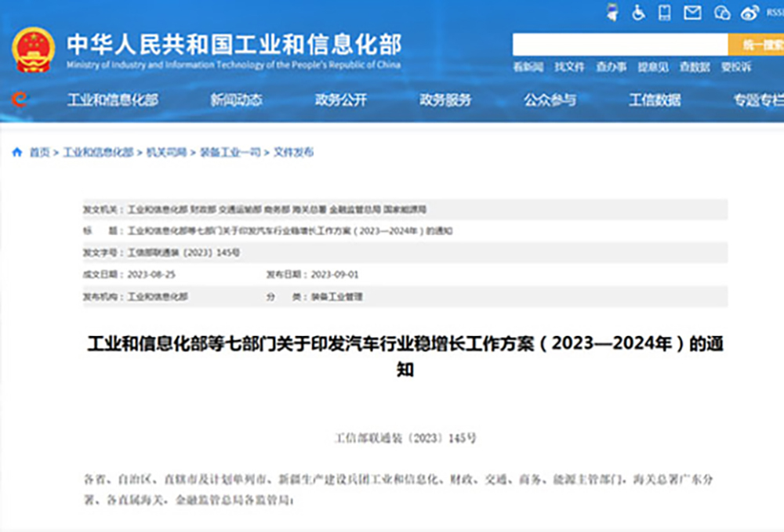Open the 工信数据 navigation menu
784x532 pixels.
coord(655,100)
